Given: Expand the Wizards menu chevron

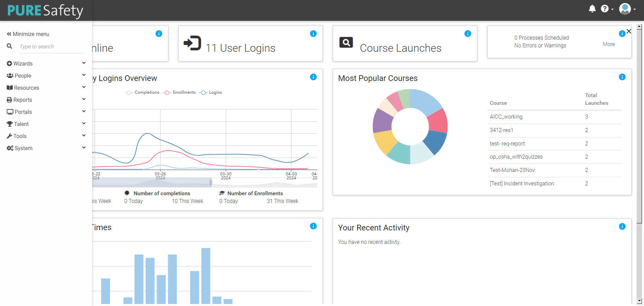Looking at the screenshot, I should (84, 63).
